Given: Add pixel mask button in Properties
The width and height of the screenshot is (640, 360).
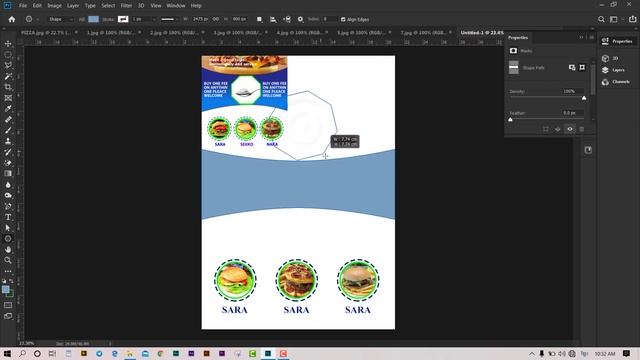Looking at the screenshot, I should pyautogui.click(x=572, y=67).
